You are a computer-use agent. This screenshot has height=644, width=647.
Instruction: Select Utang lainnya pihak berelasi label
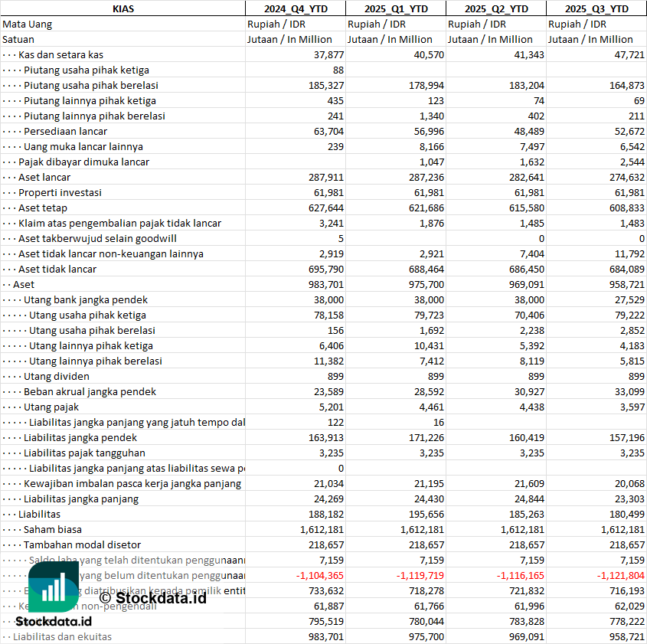pyautogui.click(x=95, y=361)
